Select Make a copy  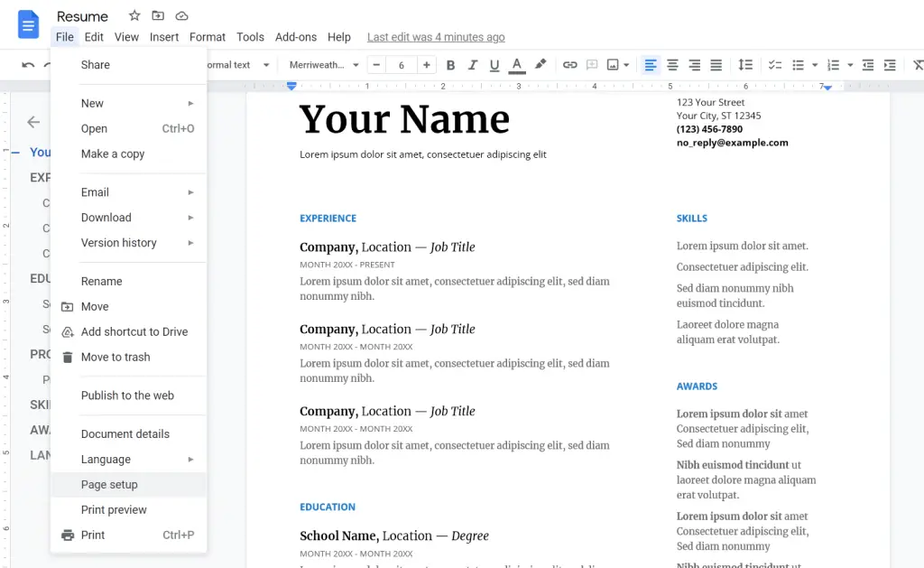tap(129, 154)
